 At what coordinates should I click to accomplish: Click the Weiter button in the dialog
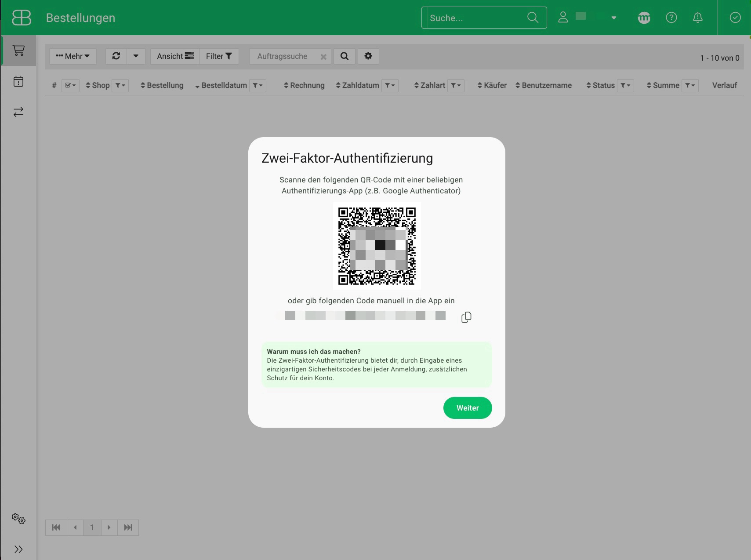coord(468,408)
